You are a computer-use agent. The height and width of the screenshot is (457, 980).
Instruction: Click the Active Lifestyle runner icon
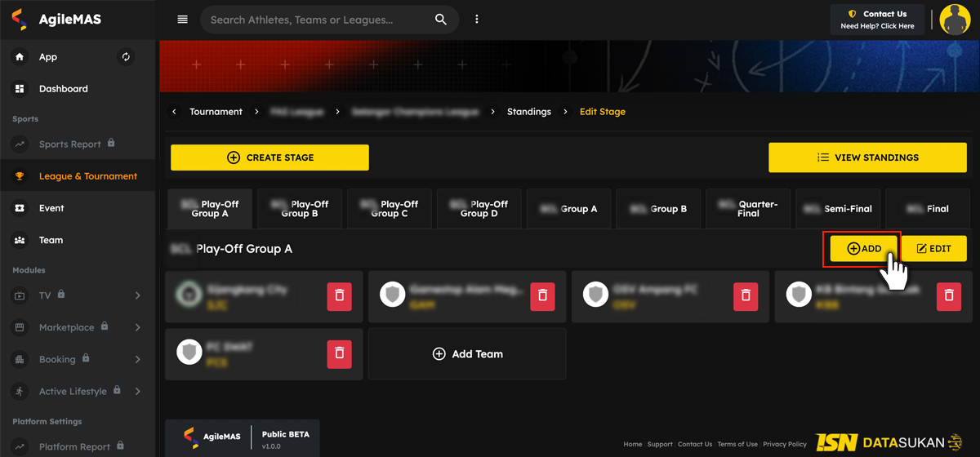20,391
